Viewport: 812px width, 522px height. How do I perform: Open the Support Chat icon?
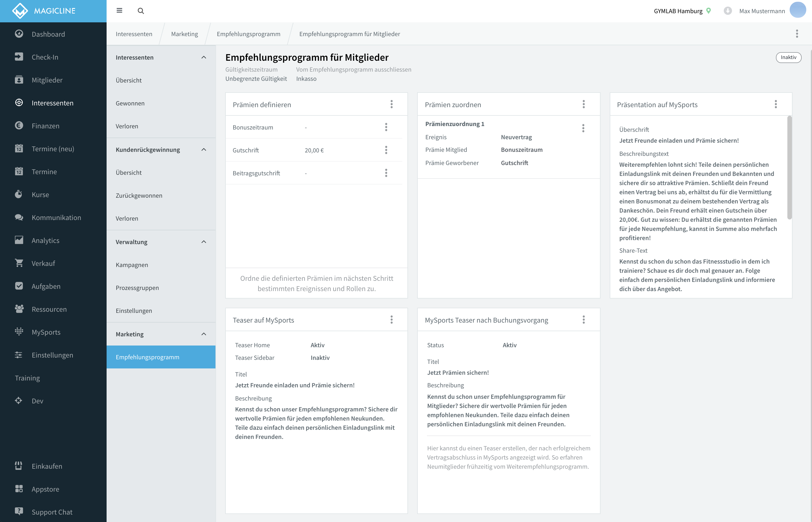(x=19, y=511)
